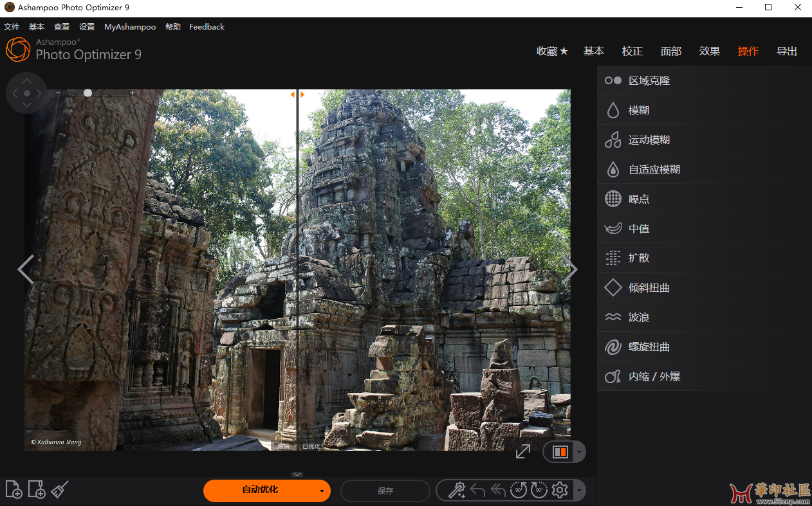The image size is (812, 506).
Task: Undo the last change
Action: coord(477,491)
